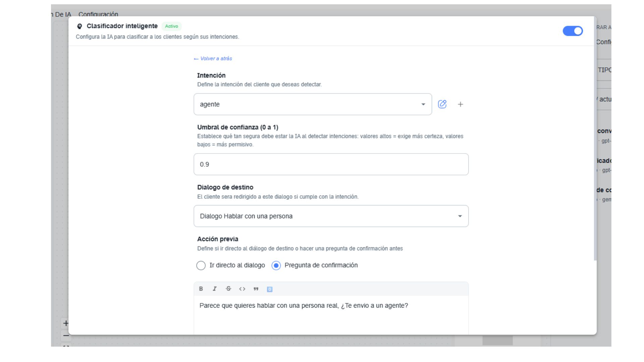Click the Umbral de confianza input field
The height and width of the screenshot is (362, 644).
[331, 164]
